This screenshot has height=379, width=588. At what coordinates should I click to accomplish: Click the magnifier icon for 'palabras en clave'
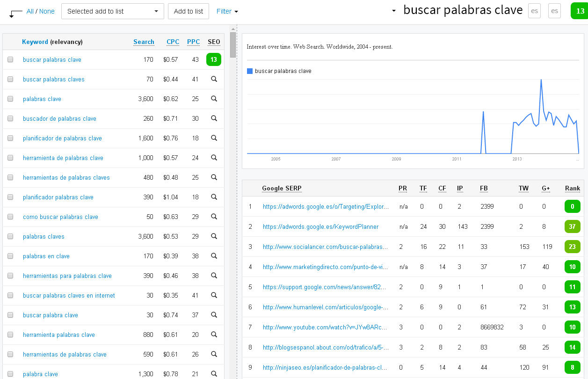tap(214, 256)
